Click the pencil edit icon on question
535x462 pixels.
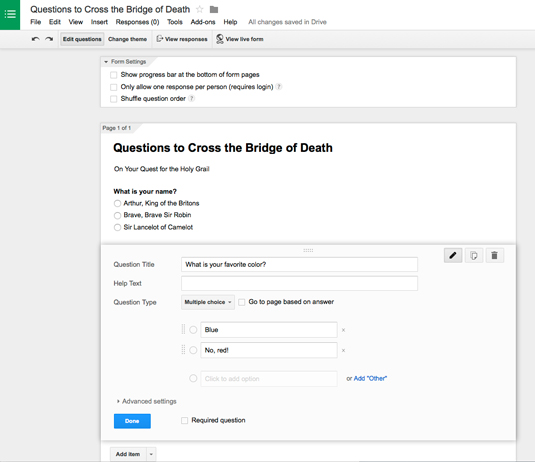(x=453, y=255)
